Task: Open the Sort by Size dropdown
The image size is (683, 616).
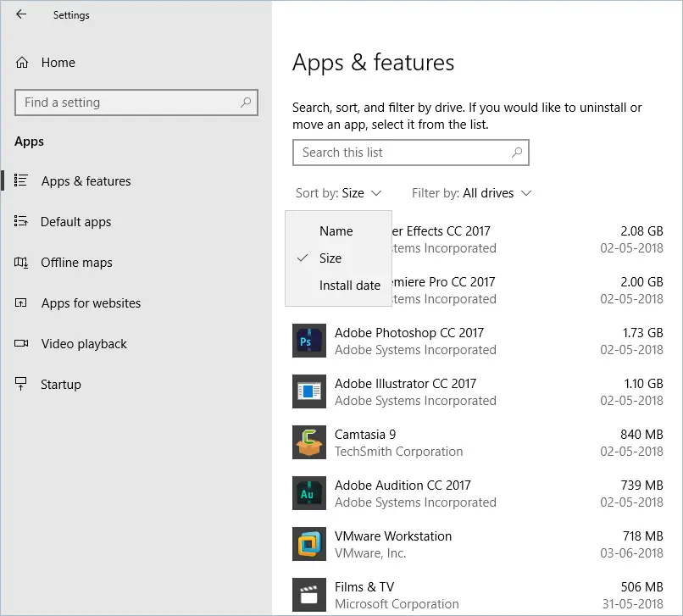Action: 338,193
